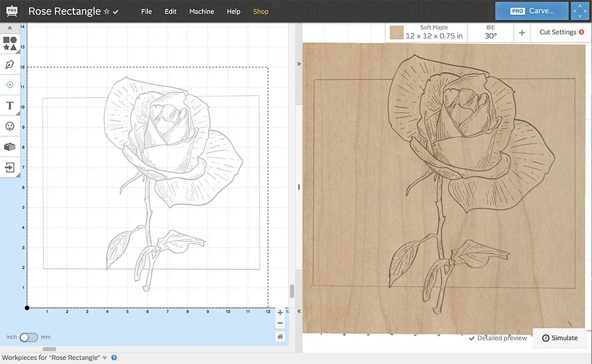Open the Bit 30° selector
The height and width of the screenshot is (364, 592).
(x=490, y=33)
